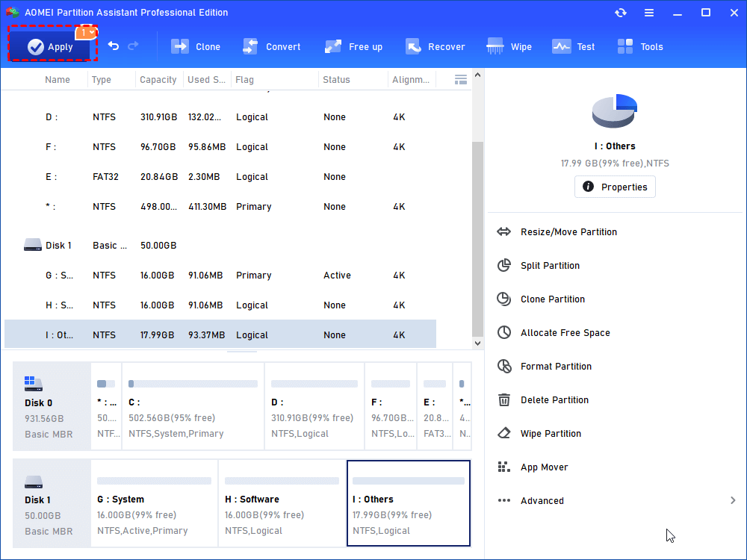Click the Delete Partition trash icon
Viewport: 747px width, 560px height.
click(504, 399)
